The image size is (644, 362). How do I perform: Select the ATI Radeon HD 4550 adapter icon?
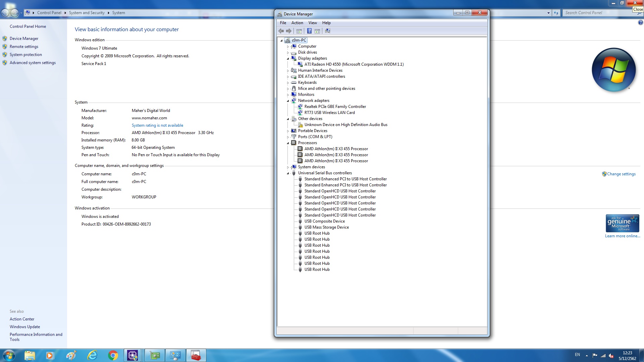pos(300,64)
